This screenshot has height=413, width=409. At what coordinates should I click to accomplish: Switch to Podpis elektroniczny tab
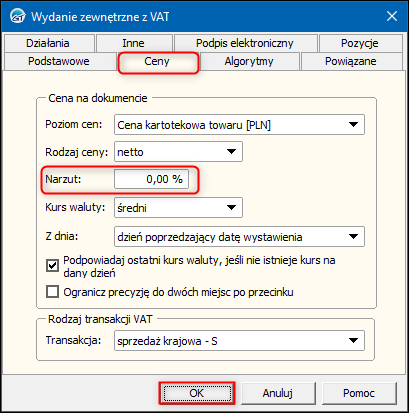[x=245, y=43]
